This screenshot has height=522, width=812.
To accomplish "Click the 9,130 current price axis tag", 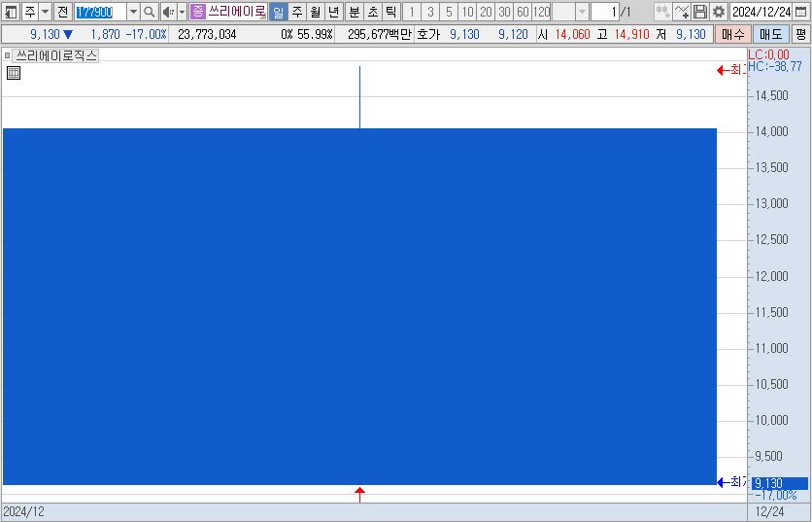I will point(779,483).
